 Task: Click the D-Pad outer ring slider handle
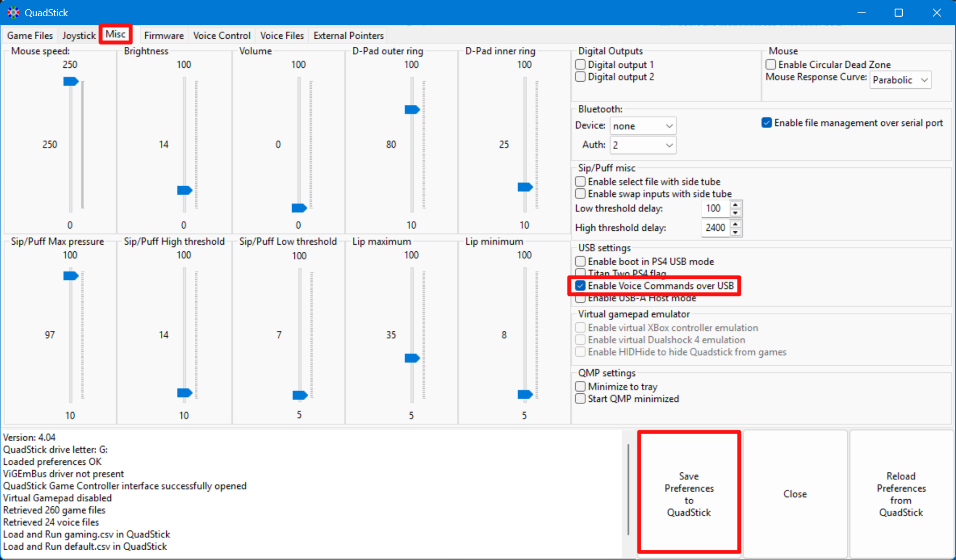click(412, 110)
